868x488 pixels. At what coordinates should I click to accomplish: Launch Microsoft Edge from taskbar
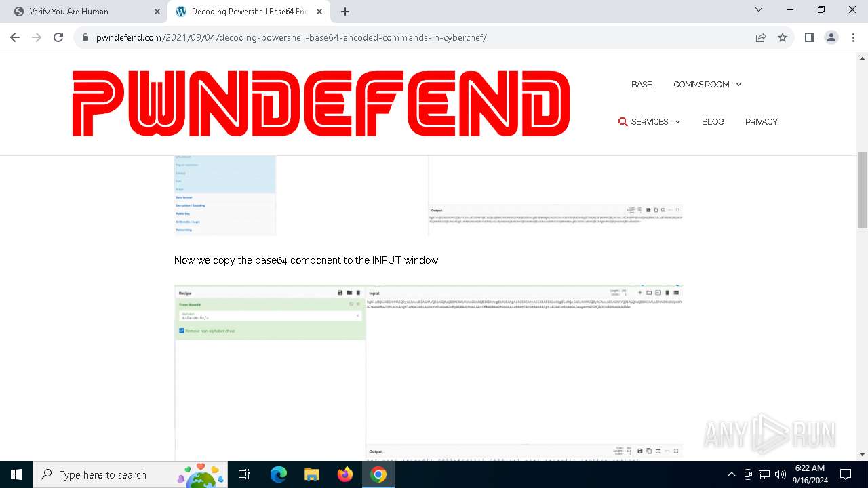(279, 474)
